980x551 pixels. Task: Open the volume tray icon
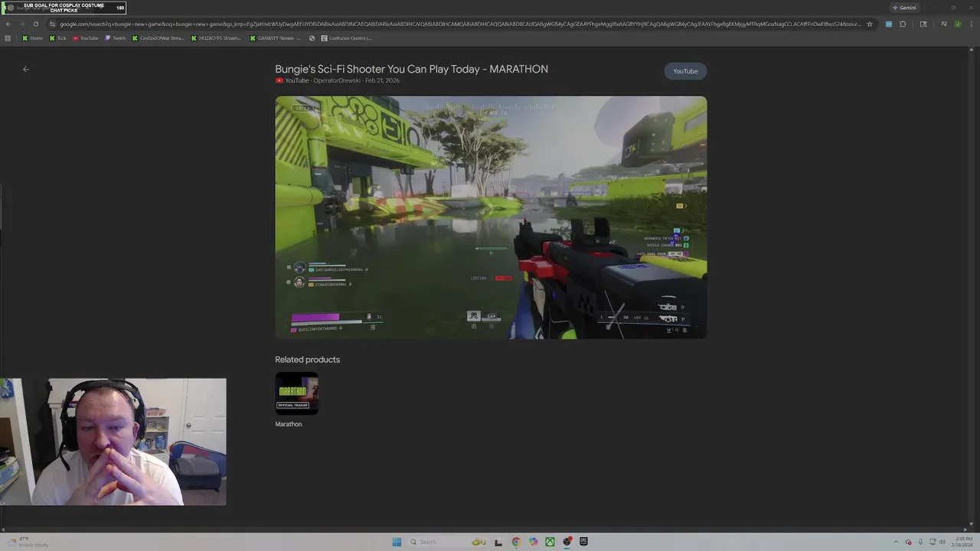pyautogui.click(x=942, y=542)
